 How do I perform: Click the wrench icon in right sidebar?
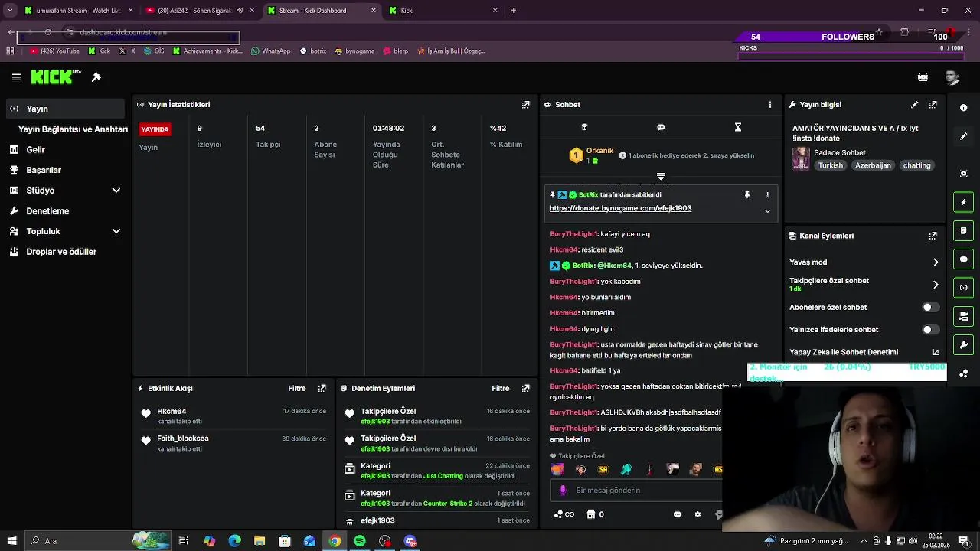click(x=964, y=344)
